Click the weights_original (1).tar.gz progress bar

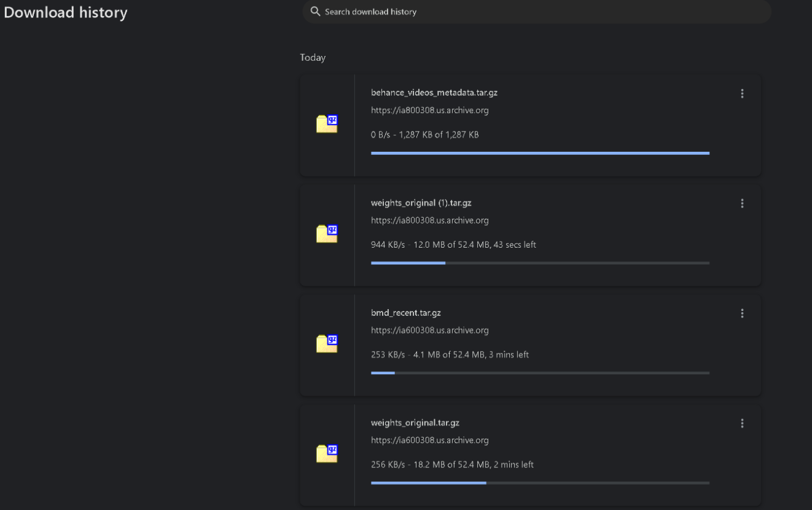(540, 263)
